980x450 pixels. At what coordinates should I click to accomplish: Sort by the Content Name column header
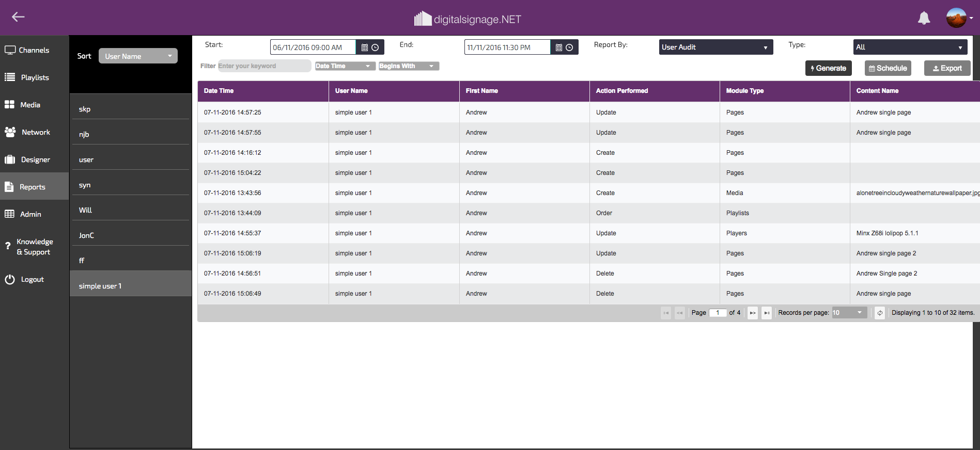(915, 91)
